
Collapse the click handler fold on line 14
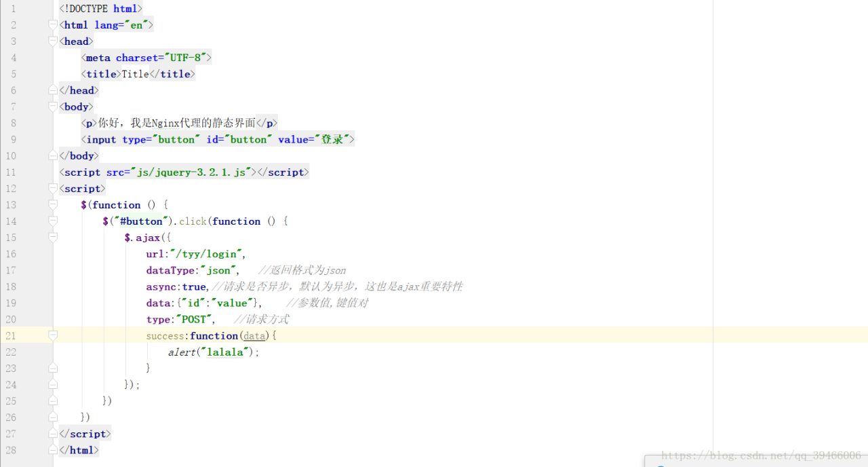[53, 221]
